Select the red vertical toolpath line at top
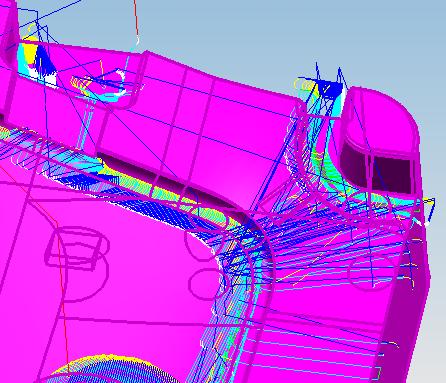The height and width of the screenshot is (383, 446). [x=136, y=18]
